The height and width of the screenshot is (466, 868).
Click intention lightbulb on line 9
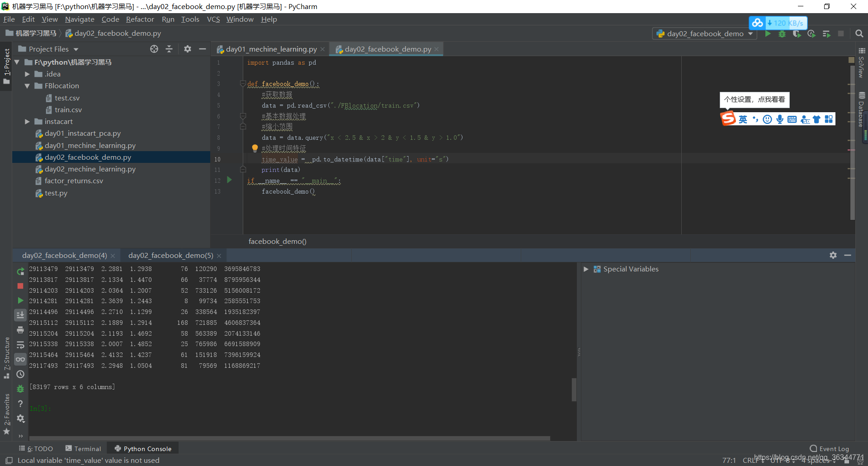tap(255, 148)
